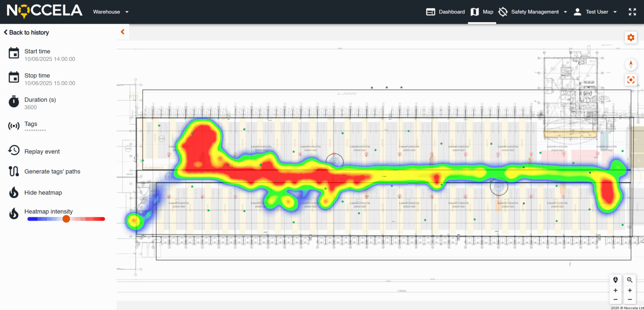Image resolution: width=644 pixels, height=310 pixels.
Task: Click the plus button under the location pin
Action: [615, 289]
